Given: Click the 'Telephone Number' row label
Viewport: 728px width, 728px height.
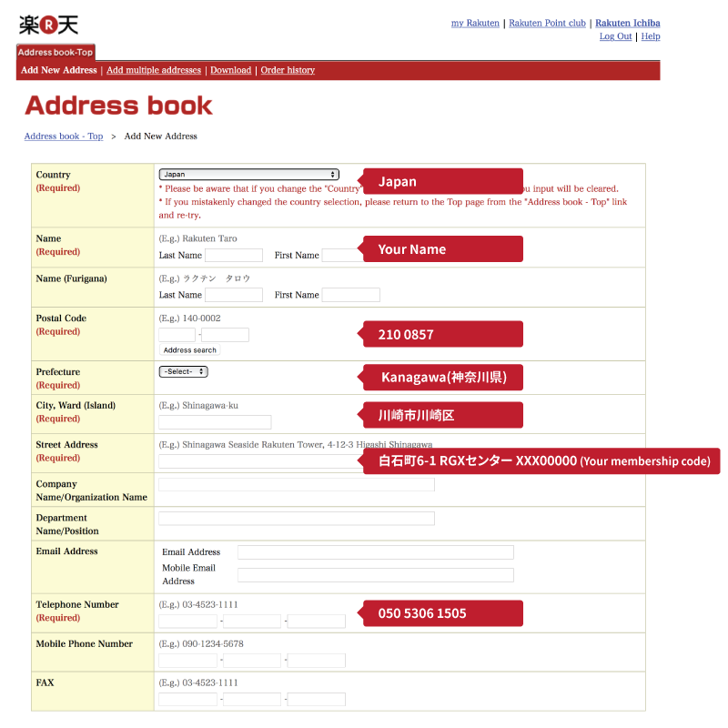Looking at the screenshot, I should coord(77,604).
